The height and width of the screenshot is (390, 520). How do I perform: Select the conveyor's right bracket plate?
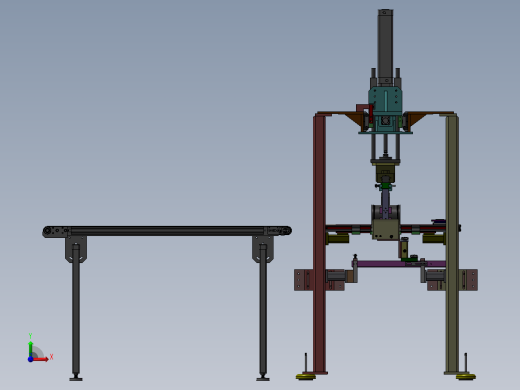pyautogui.click(x=263, y=249)
